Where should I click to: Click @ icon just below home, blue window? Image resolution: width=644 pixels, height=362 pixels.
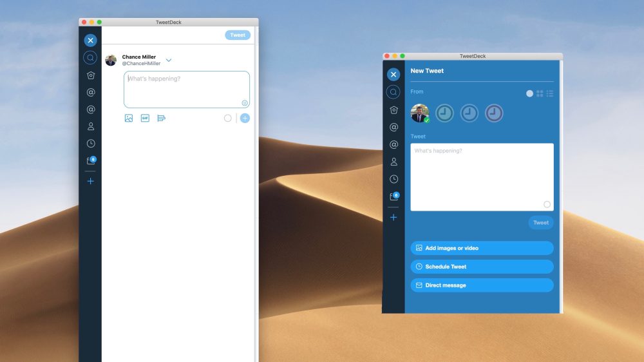pyautogui.click(x=394, y=127)
